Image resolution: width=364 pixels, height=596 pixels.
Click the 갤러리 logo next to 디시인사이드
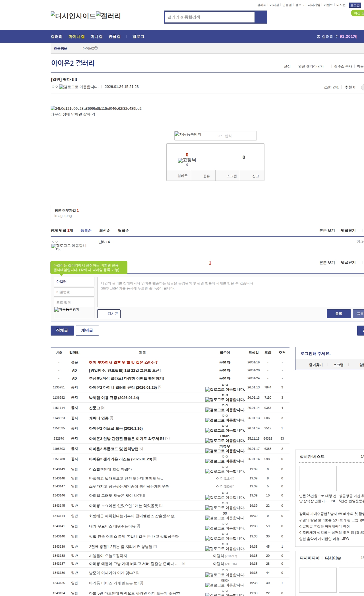108,16
